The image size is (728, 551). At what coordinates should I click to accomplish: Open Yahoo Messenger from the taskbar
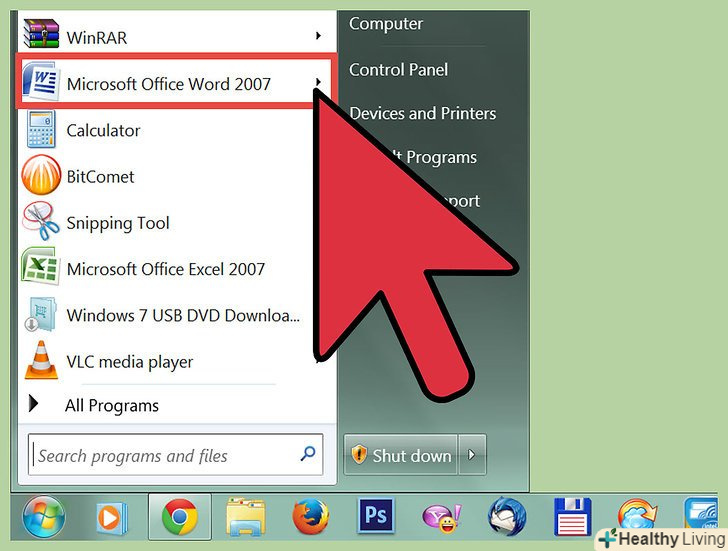coord(442,518)
